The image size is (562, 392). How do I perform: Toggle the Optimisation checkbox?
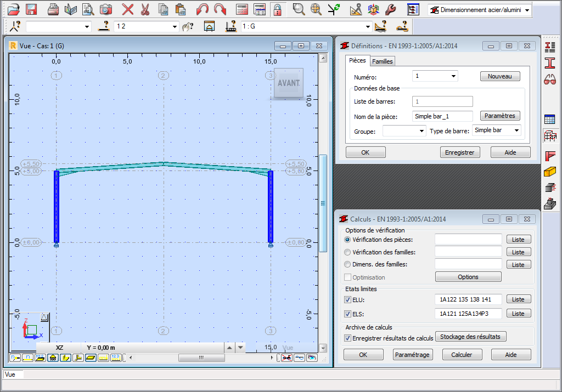tap(347, 277)
